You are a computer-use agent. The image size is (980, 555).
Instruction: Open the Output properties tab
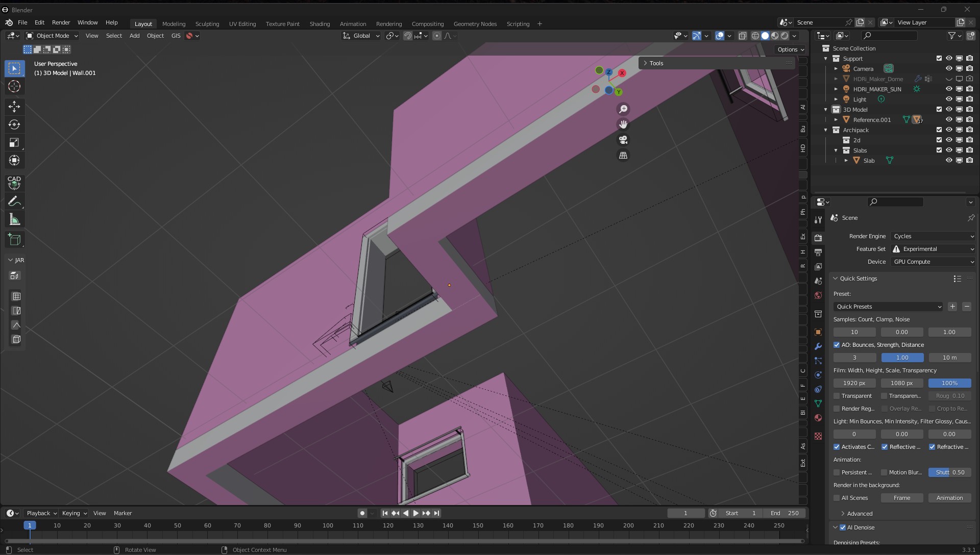point(818,252)
